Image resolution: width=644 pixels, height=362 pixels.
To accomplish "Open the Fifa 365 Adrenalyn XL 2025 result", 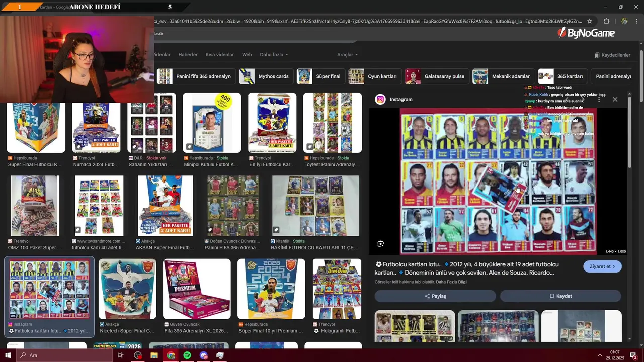I will coord(197,289).
